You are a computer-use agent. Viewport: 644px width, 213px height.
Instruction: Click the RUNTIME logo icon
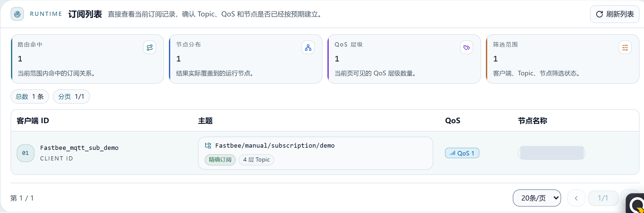tap(17, 14)
